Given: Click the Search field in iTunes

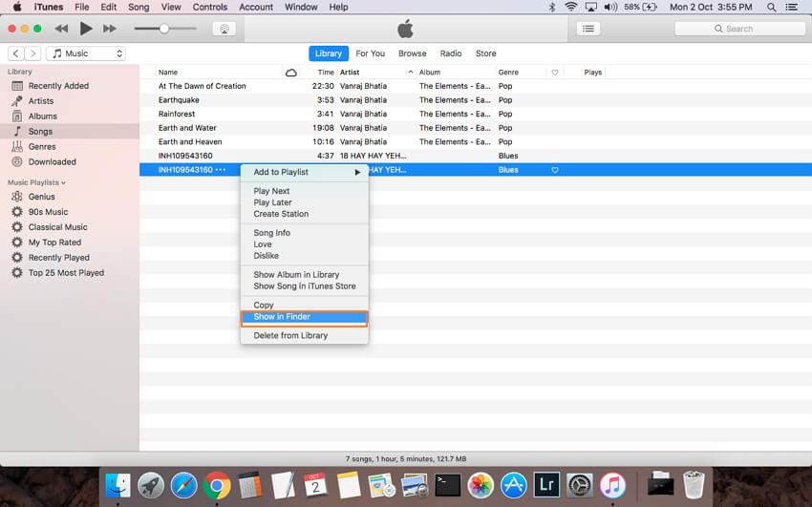Looking at the screenshot, I should 739,29.
